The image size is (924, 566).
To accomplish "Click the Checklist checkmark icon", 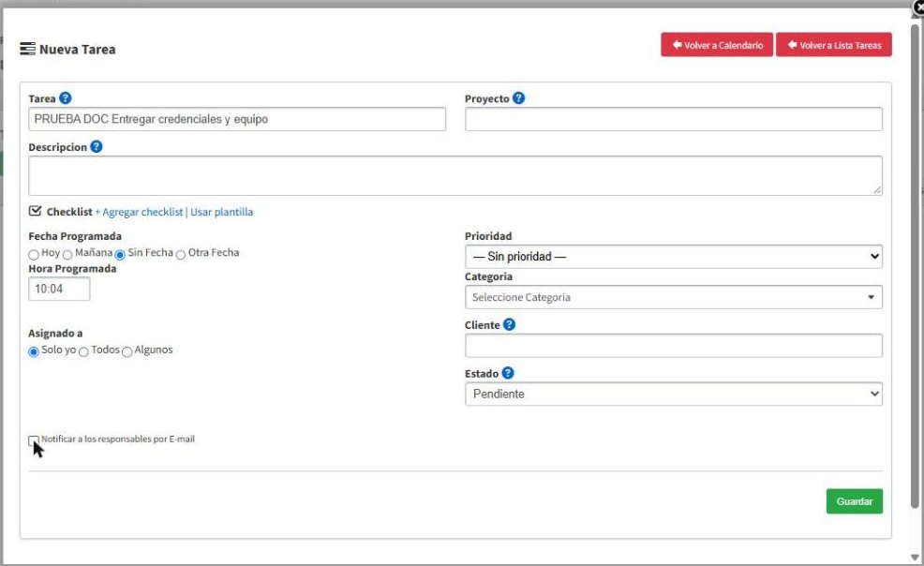I will coord(35,211).
